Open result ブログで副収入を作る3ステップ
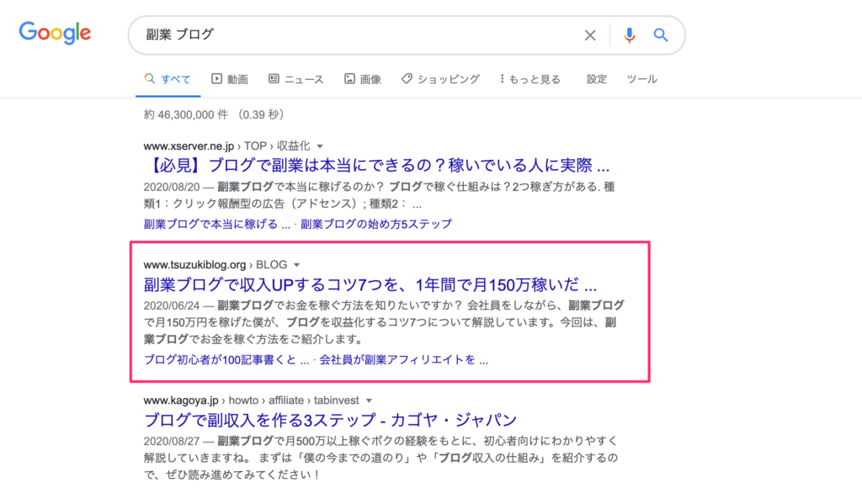This screenshot has height=504, width=862. point(330,420)
